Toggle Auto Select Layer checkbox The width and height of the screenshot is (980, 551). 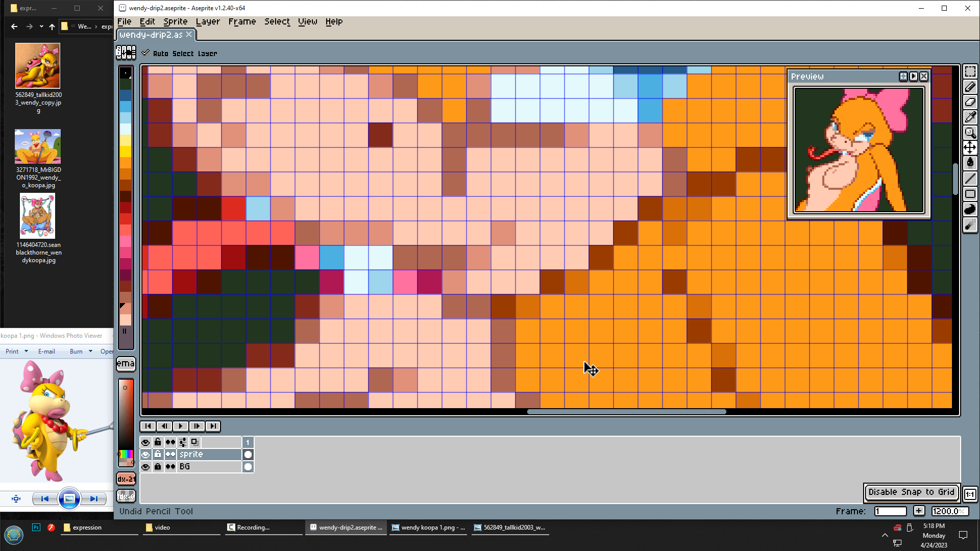(145, 53)
